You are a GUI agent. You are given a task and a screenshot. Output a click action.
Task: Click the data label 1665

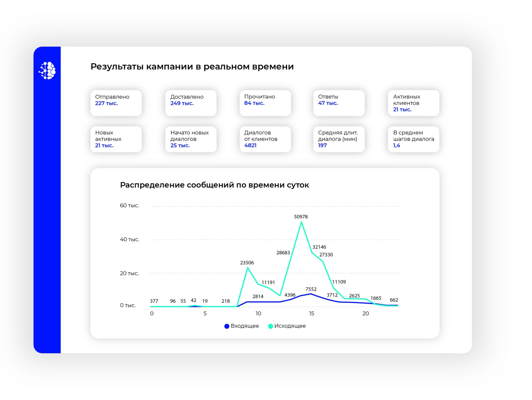click(376, 298)
